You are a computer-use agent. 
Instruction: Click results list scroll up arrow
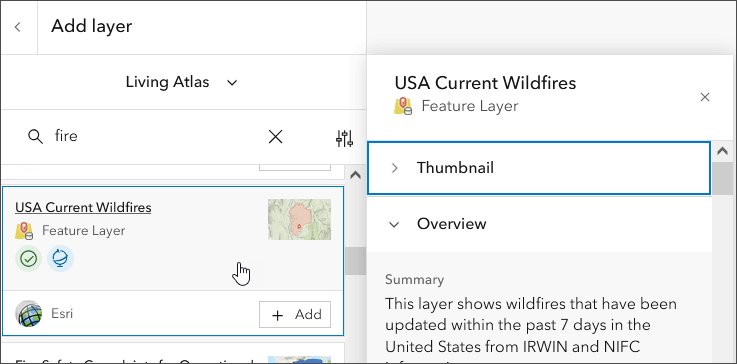tap(356, 175)
